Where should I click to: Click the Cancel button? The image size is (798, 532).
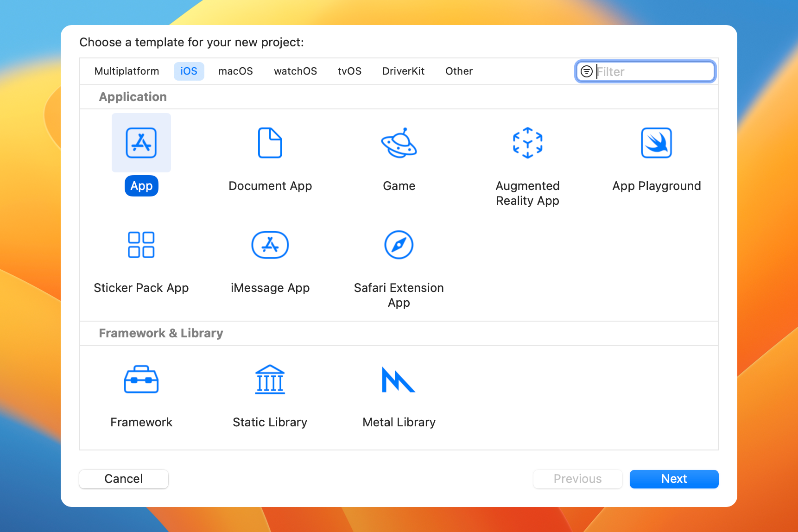[124, 479]
